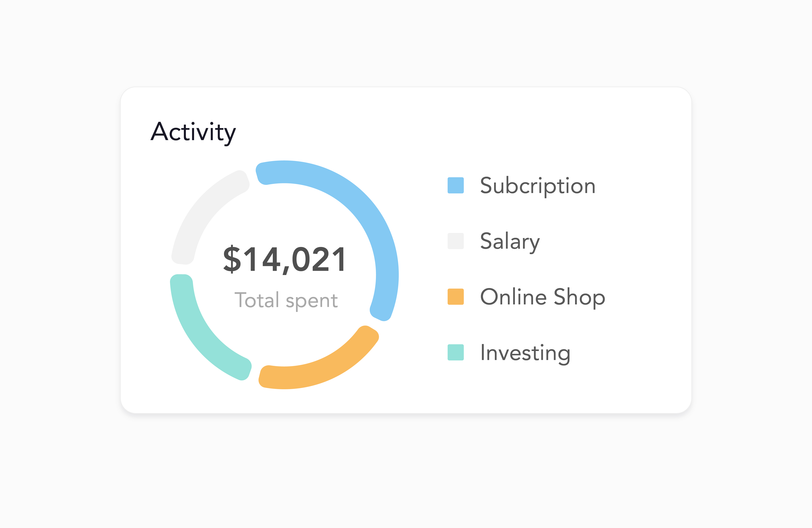812x528 pixels.
Task: Click the word Shop in the legend
Action: pyautogui.click(x=579, y=297)
